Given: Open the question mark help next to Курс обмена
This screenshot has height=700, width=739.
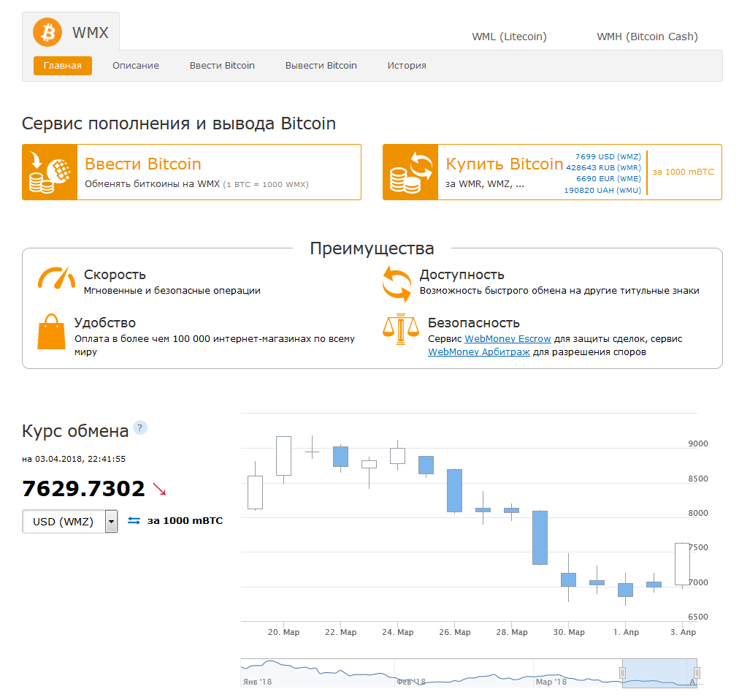Looking at the screenshot, I should point(140,427).
